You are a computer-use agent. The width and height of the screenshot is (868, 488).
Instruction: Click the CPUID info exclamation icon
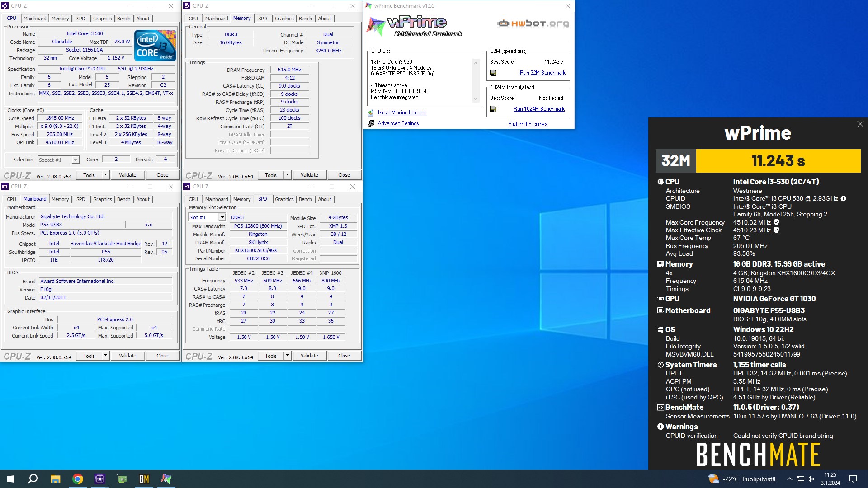(x=844, y=198)
